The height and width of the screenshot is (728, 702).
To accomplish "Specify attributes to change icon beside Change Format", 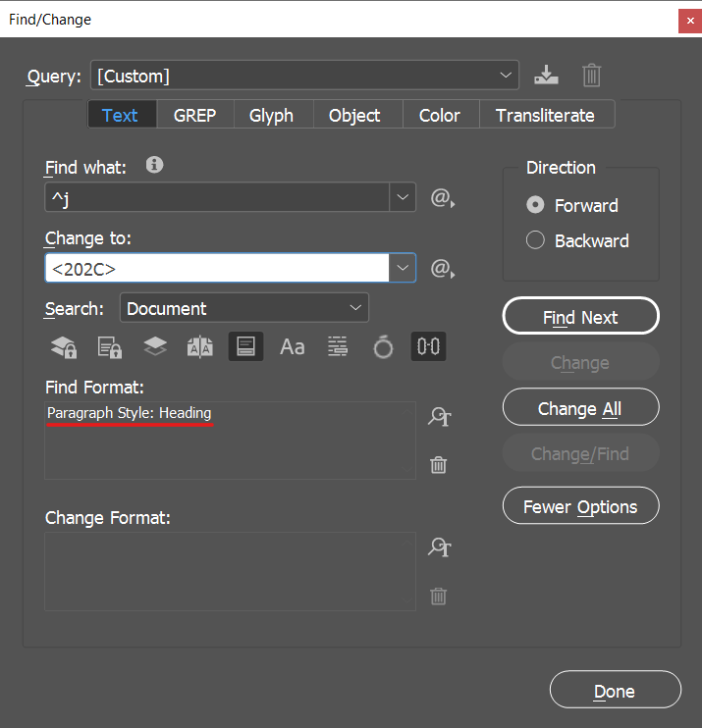I will (439, 546).
